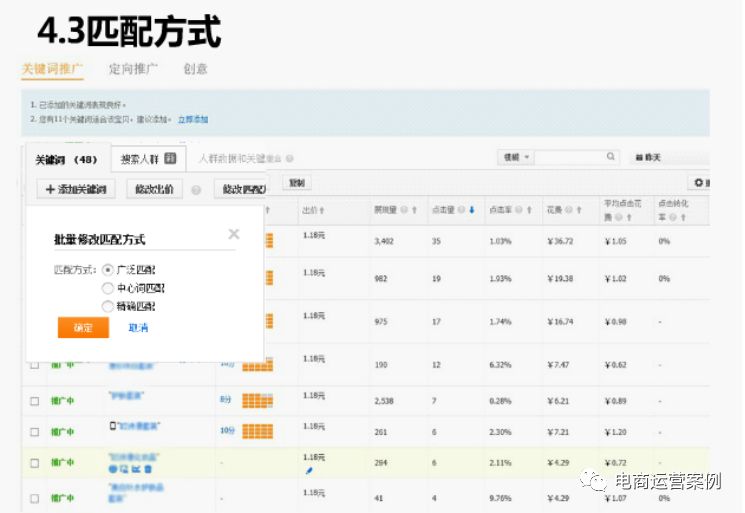Click the blue round icon in highlighted row

113,469
